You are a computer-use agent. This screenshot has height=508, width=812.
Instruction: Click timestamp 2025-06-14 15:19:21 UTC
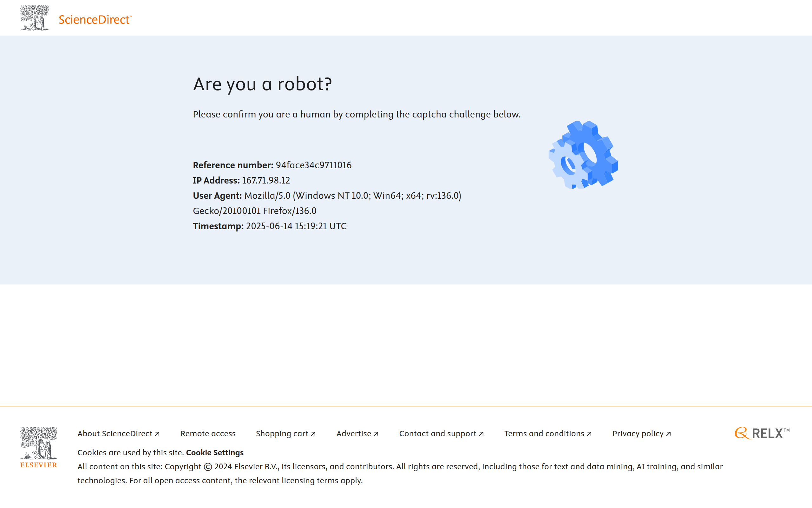coord(296,226)
